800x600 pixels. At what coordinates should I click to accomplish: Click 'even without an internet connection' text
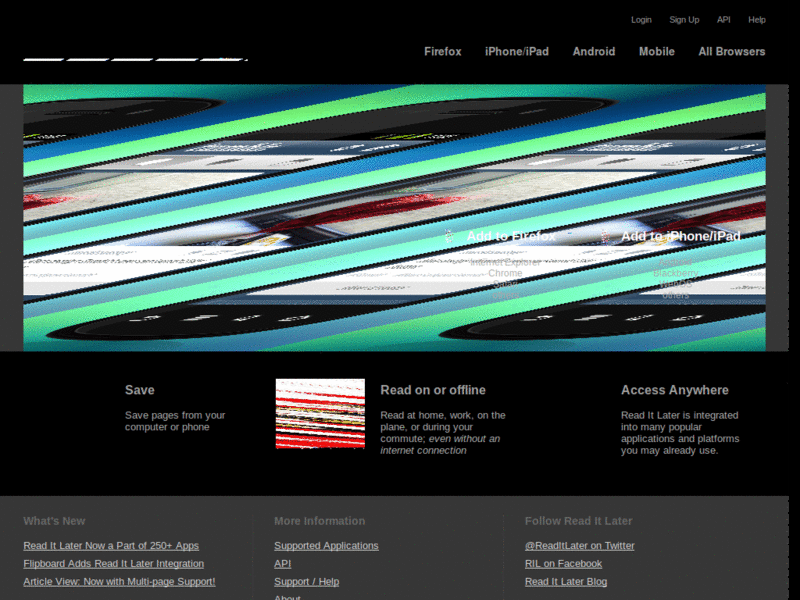point(440,444)
